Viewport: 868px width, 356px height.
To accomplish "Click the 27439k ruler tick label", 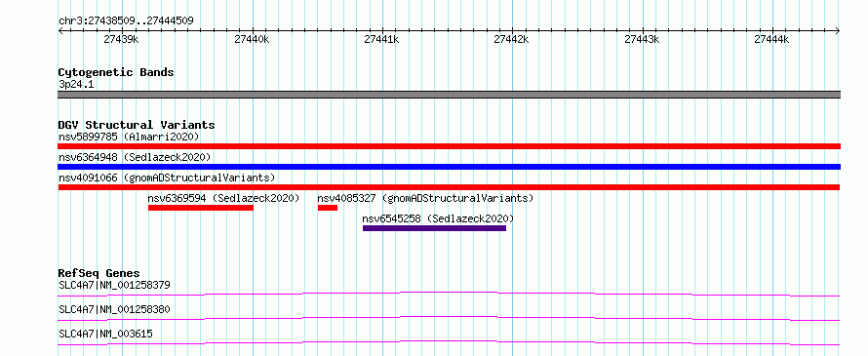I will point(121,39).
